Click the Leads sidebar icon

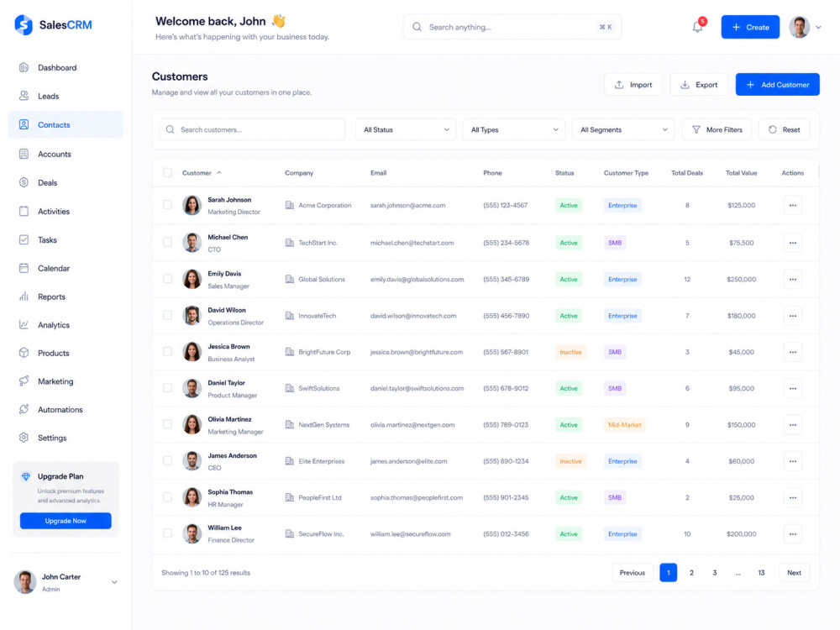(x=24, y=96)
